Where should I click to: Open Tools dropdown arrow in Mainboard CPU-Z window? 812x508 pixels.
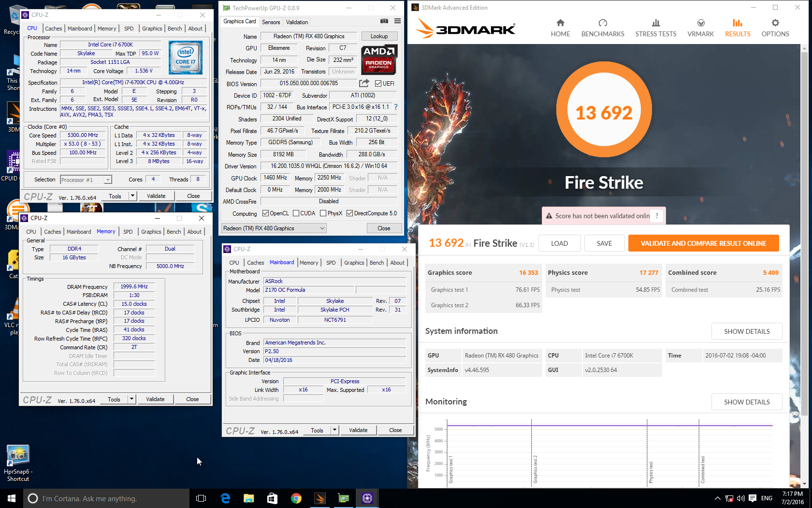click(x=334, y=430)
